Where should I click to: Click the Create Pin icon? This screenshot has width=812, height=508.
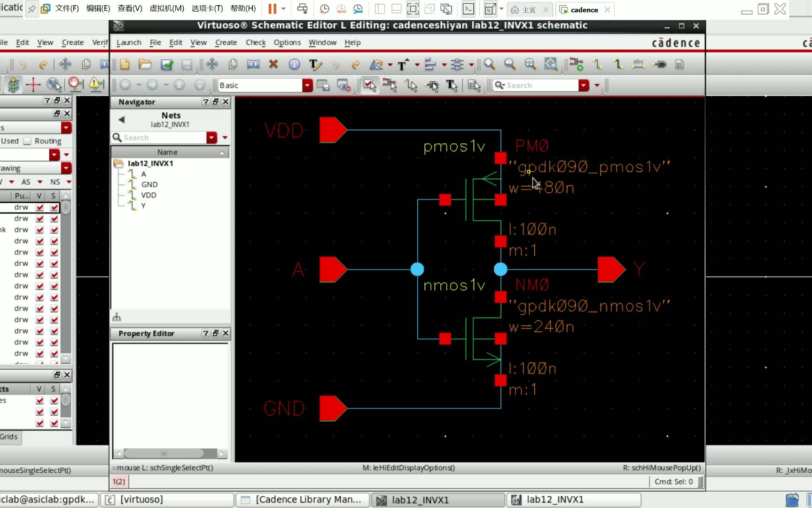pos(660,64)
